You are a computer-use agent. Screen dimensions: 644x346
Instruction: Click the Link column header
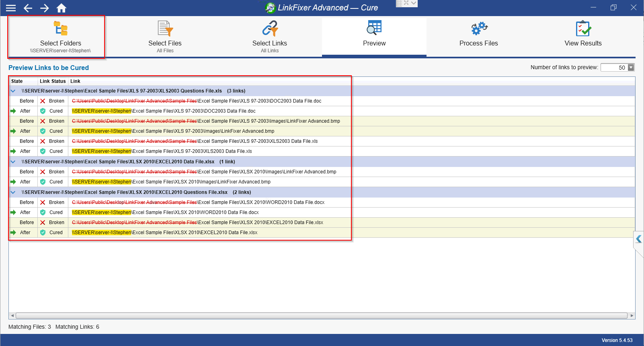tap(76, 81)
